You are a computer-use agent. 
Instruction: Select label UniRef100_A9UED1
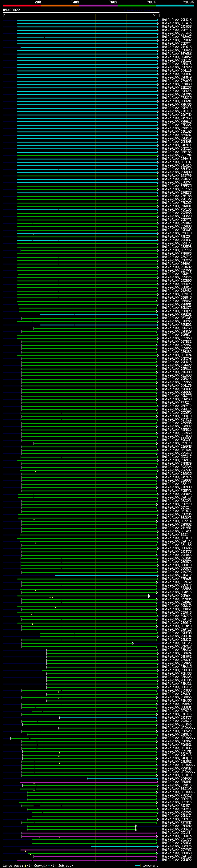pos(177,314)
